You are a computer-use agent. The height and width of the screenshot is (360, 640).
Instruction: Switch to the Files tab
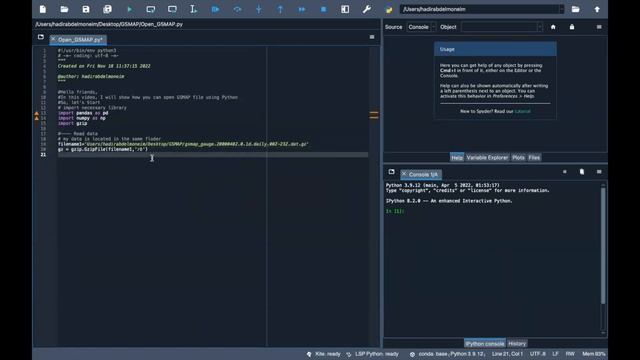point(534,158)
